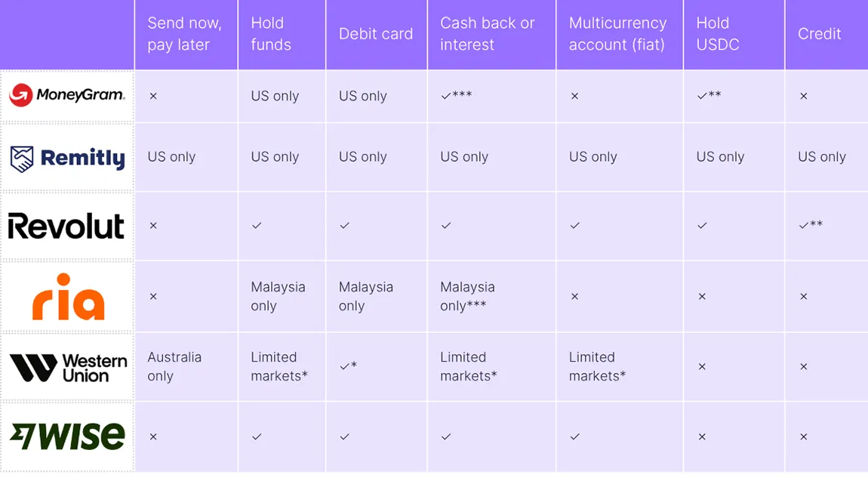
Task: Click the Western Union logo
Action: point(68,367)
